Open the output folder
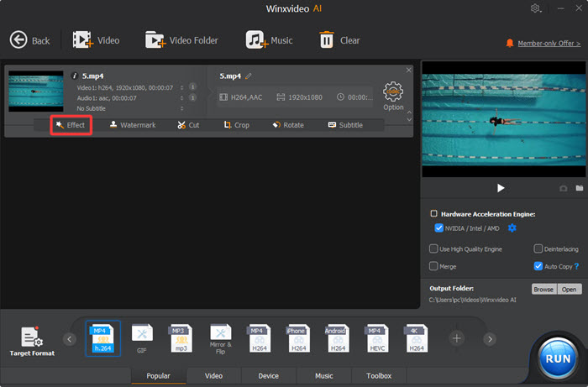The width and height of the screenshot is (588, 387). (570, 290)
